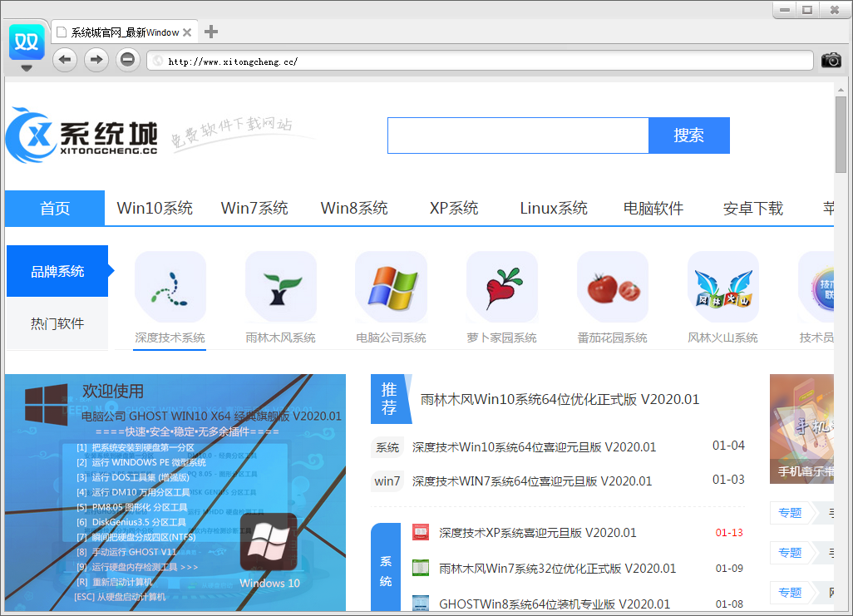Click the 番茄花园系统 tomato icon
This screenshot has height=616, width=853.
tap(613, 287)
